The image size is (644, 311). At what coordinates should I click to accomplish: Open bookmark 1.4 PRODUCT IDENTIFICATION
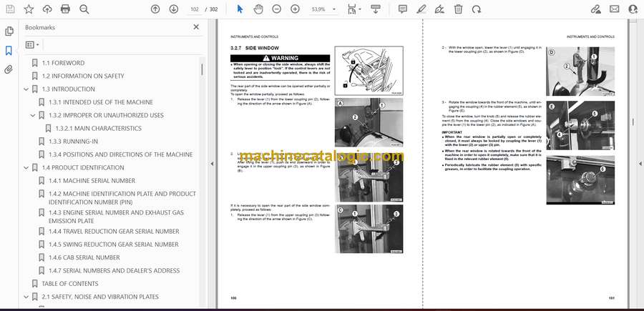[83, 168]
